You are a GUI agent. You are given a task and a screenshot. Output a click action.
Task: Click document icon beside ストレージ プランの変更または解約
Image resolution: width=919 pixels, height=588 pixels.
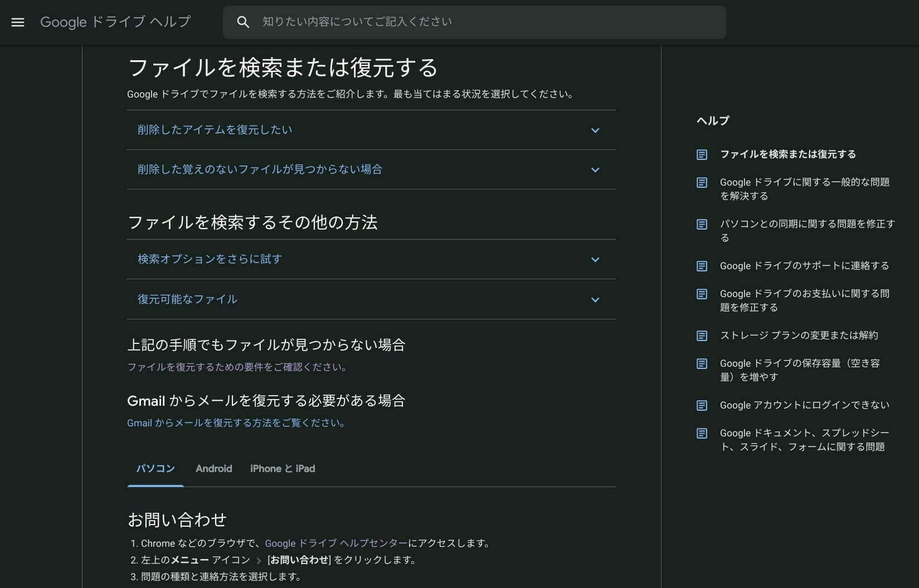pyautogui.click(x=702, y=336)
